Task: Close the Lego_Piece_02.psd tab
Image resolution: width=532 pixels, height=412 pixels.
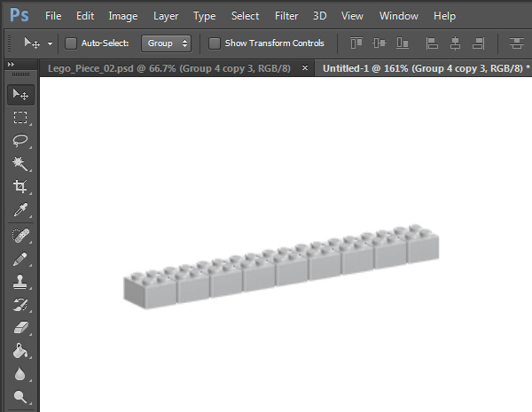Action: pos(305,68)
